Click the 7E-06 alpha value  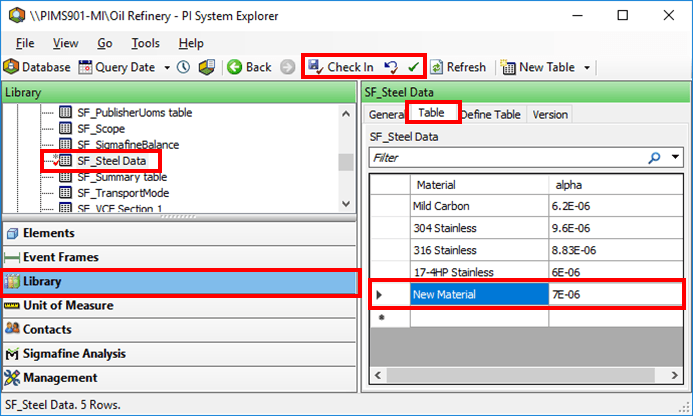[566, 294]
